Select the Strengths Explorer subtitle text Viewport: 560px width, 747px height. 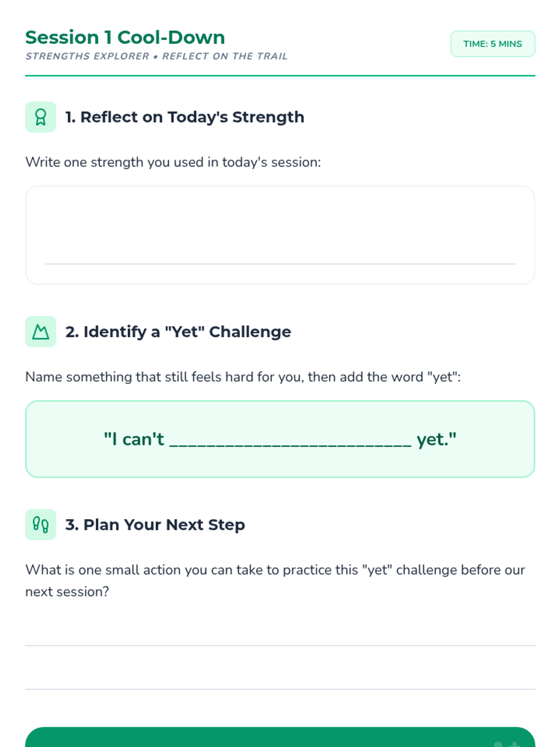[156, 56]
